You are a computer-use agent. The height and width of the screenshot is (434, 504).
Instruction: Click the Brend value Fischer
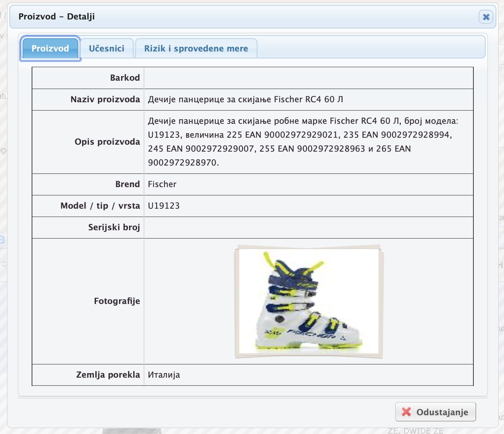pos(162,184)
